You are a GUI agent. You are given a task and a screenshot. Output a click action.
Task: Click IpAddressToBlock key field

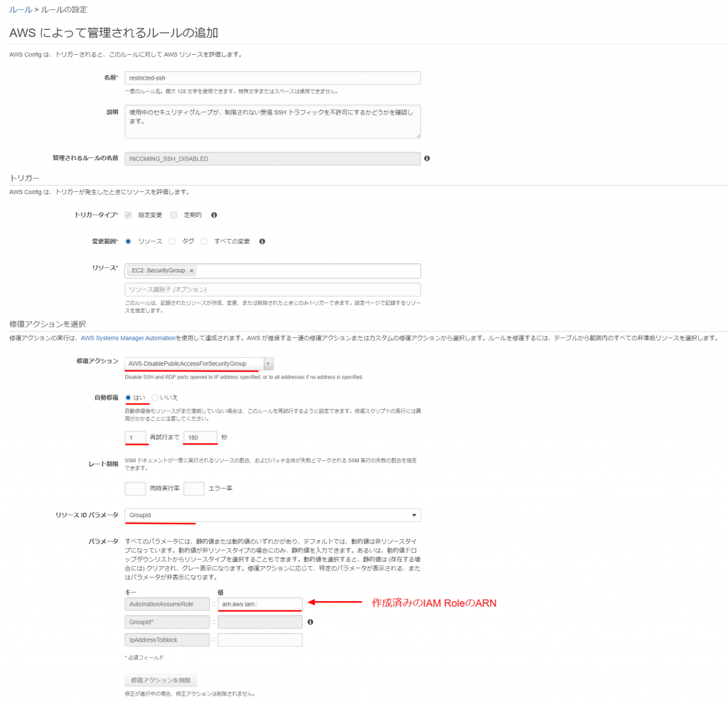[167, 640]
